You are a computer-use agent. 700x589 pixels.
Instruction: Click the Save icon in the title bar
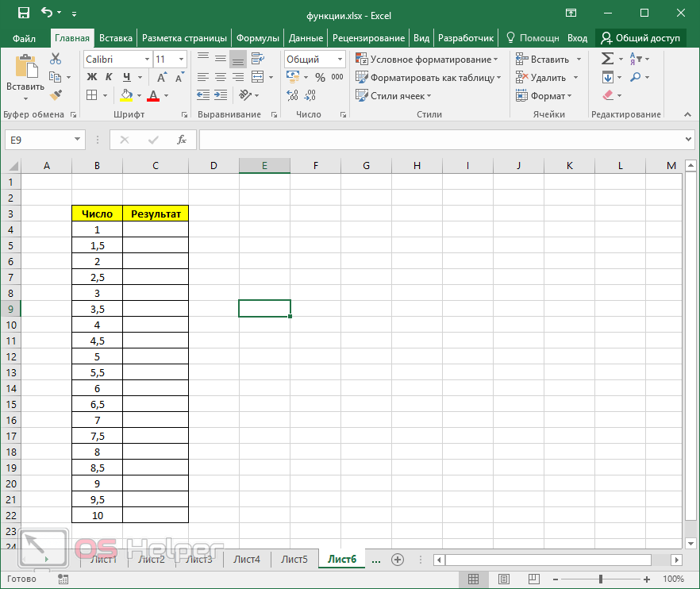pyautogui.click(x=24, y=13)
